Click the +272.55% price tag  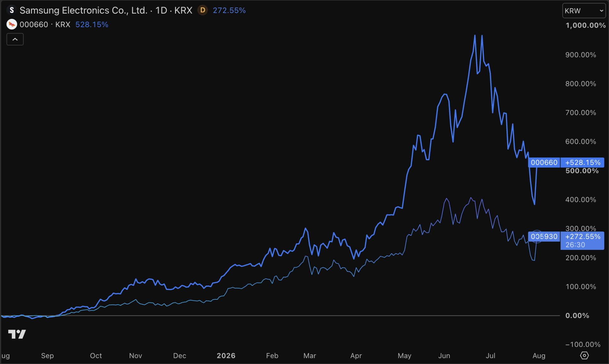point(583,236)
